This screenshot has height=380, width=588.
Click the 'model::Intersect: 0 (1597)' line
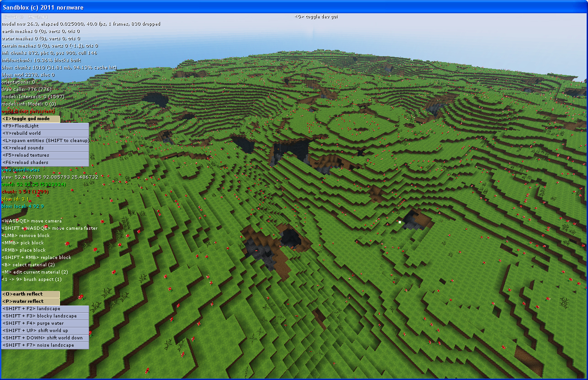[x=33, y=97]
